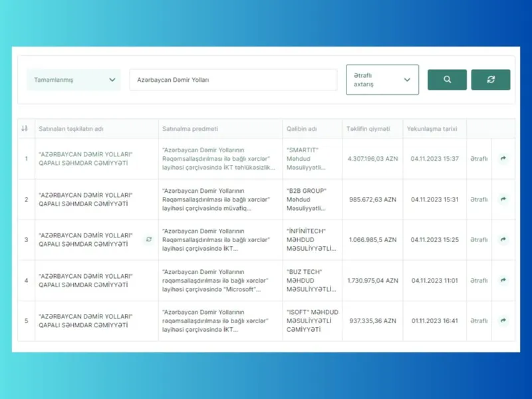This screenshot has width=532, height=399.
Task: Click winner name "İNFİNİTECH" cell
Action: tap(311, 239)
